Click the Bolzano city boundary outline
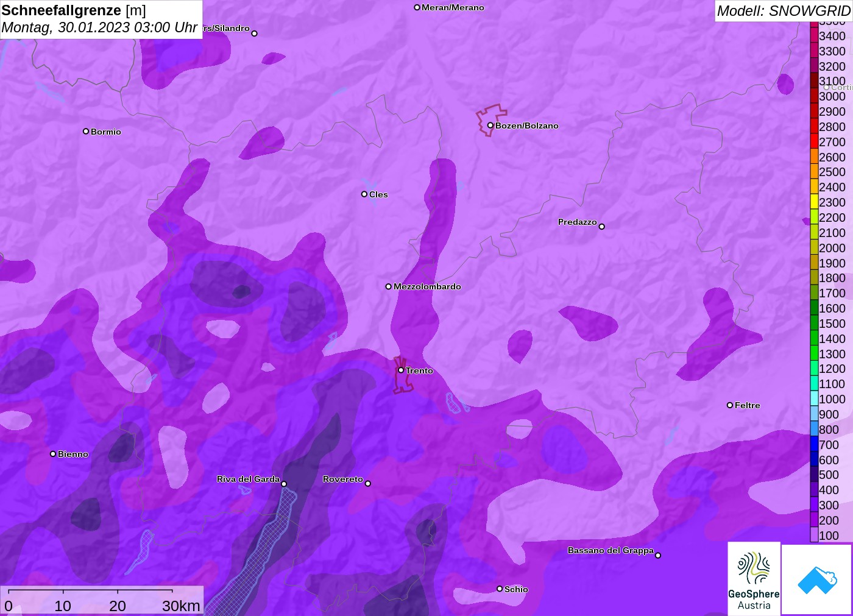This screenshot has height=616, width=853. click(x=491, y=119)
